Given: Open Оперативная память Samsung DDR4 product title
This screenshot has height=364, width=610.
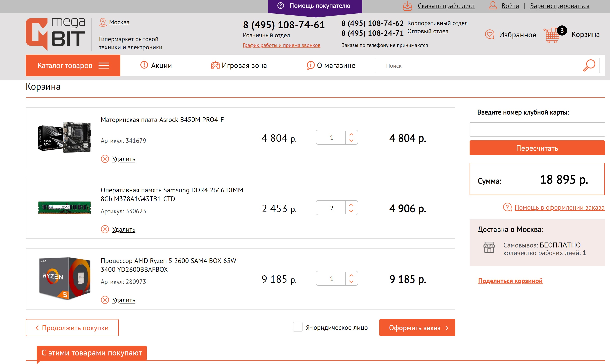Looking at the screenshot, I should point(172,194).
